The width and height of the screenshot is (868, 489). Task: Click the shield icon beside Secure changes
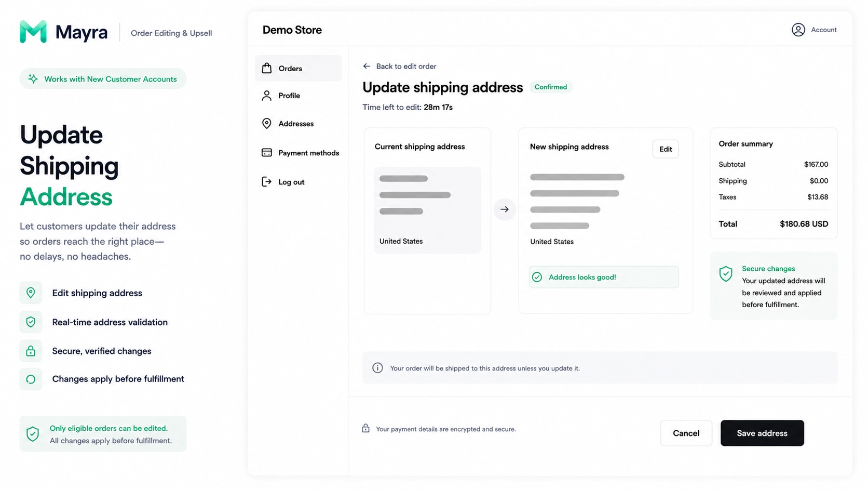(x=726, y=274)
